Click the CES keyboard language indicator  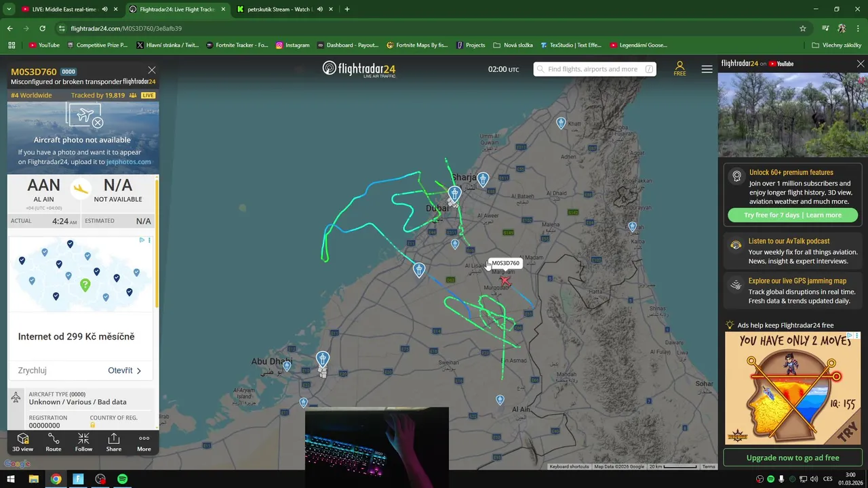(x=828, y=479)
